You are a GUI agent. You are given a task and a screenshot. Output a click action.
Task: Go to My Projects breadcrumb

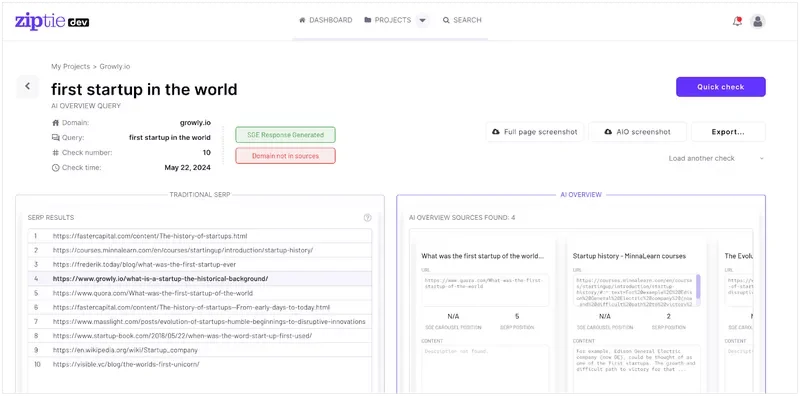(70, 66)
